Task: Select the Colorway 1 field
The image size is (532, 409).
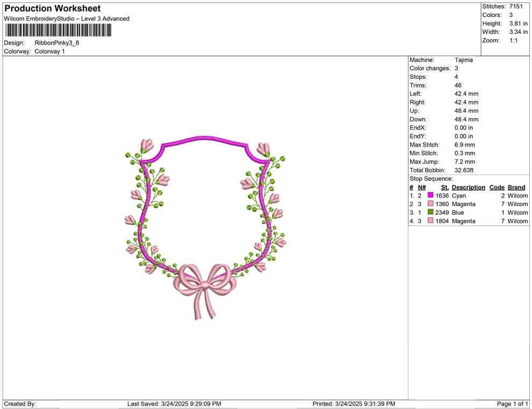Action: 51,52
